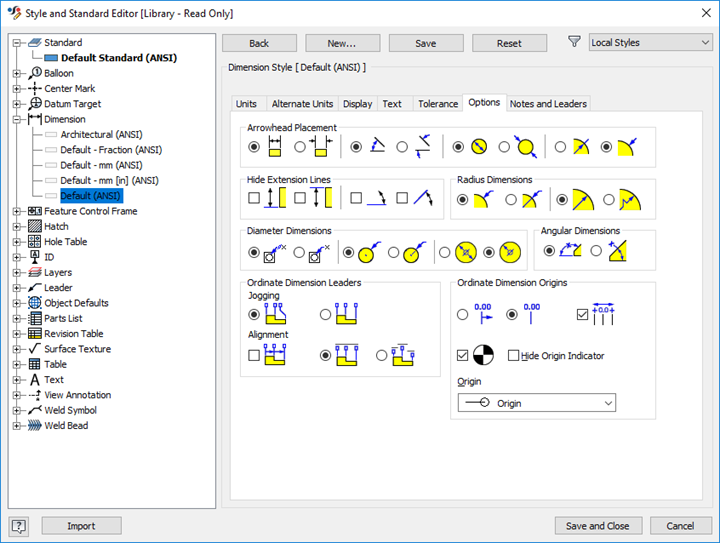Enable the Hide Origin Indicator checkbox

pos(513,356)
